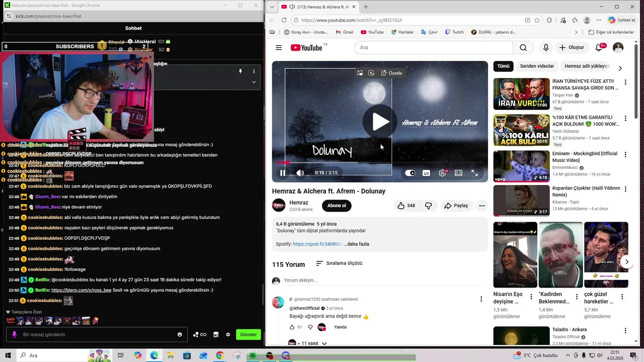Show next filter chips arrow
644x362 pixels.
point(620,68)
